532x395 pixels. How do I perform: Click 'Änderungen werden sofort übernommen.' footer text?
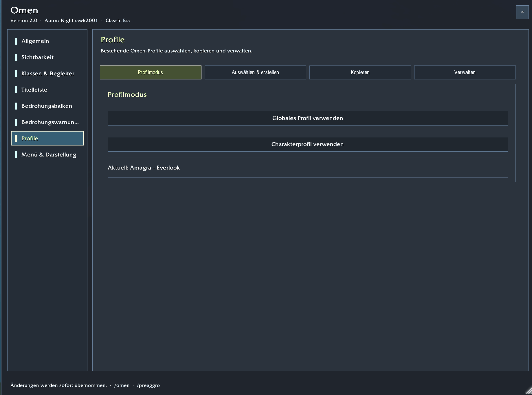pyautogui.click(x=58, y=385)
